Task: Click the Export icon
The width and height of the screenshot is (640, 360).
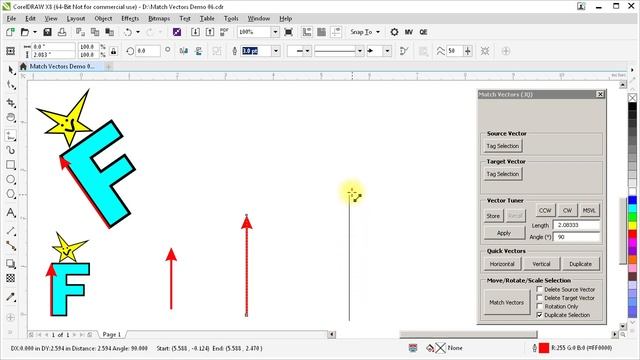Action: pos(210,32)
